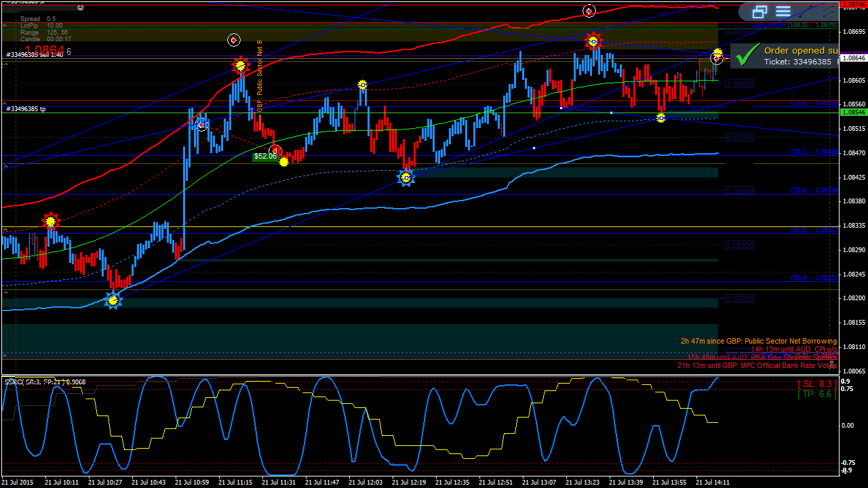Click the (23.6) Fibonacci level label

pyautogui.click(x=814, y=104)
